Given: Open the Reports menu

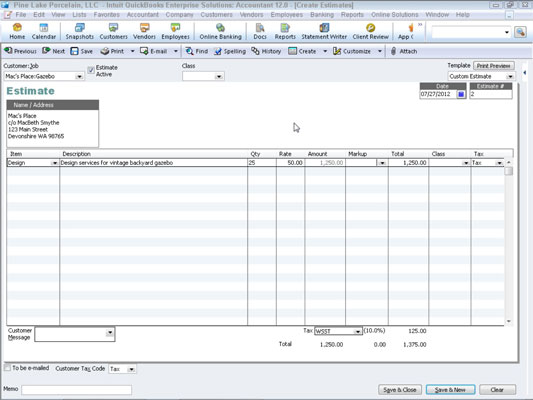Looking at the screenshot, I should coord(352,15).
